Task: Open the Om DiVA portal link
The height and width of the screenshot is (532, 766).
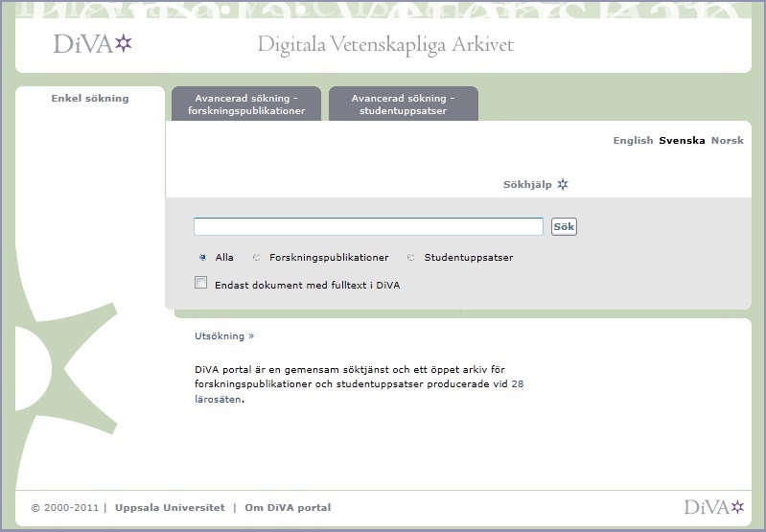Action: [x=288, y=508]
